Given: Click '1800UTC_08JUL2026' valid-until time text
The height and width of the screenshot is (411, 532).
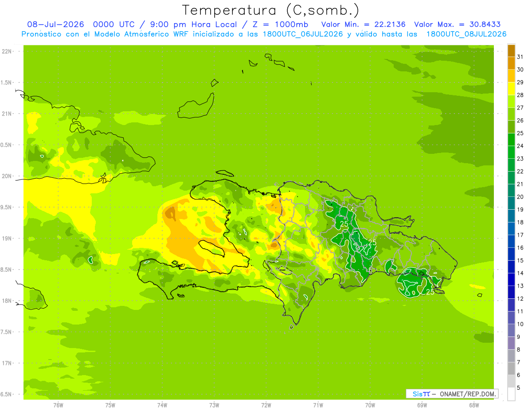Looking at the screenshot, I should click(466, 34).
